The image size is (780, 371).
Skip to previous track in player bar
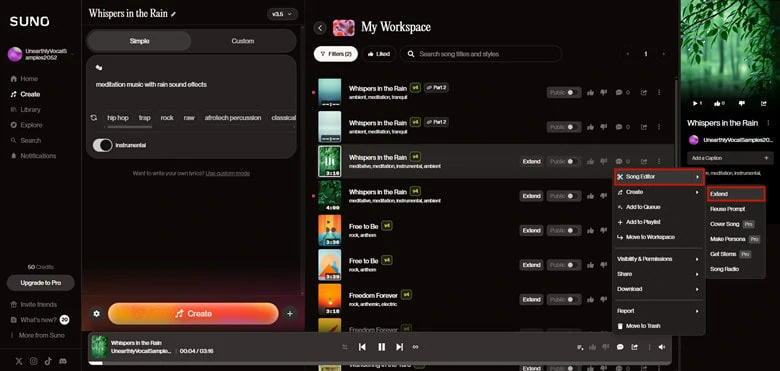point(362,347)
